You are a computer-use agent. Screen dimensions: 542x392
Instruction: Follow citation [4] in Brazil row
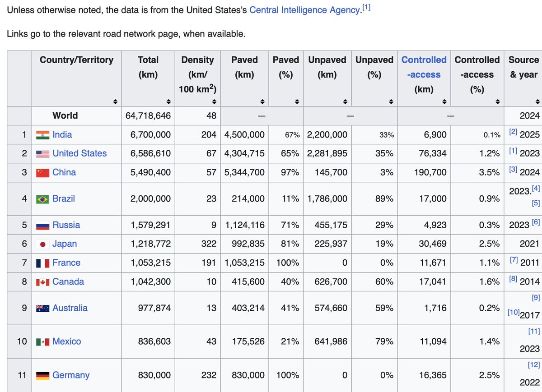click(536, 188)
